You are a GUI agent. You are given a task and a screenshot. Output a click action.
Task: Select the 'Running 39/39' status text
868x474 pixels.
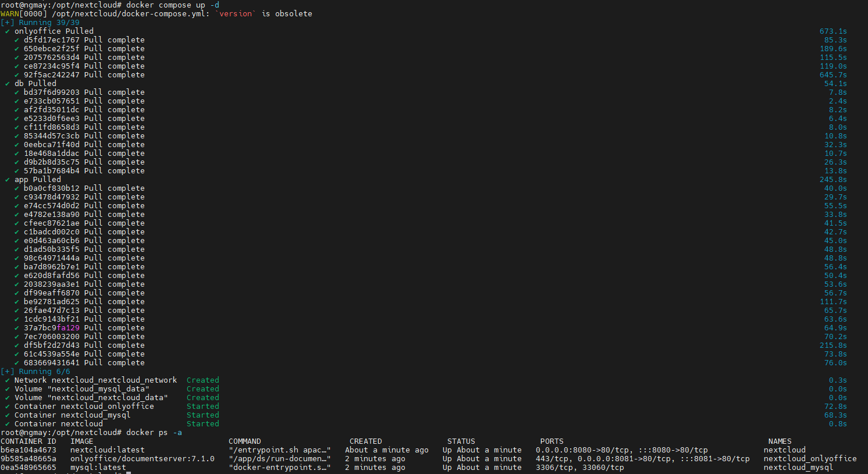point(49,22)
